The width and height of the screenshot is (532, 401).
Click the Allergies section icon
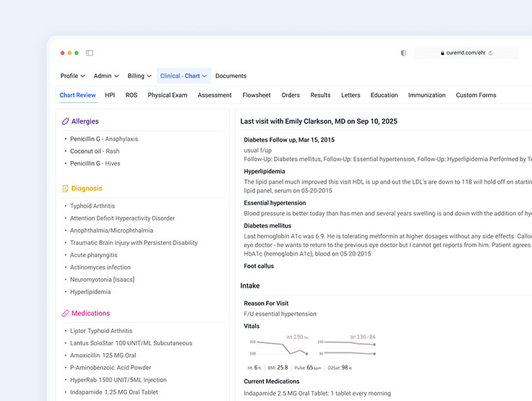[x=65, y=121]
